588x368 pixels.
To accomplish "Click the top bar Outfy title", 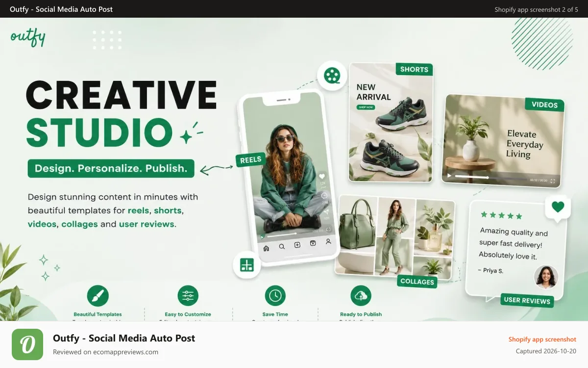I will 61,9.
